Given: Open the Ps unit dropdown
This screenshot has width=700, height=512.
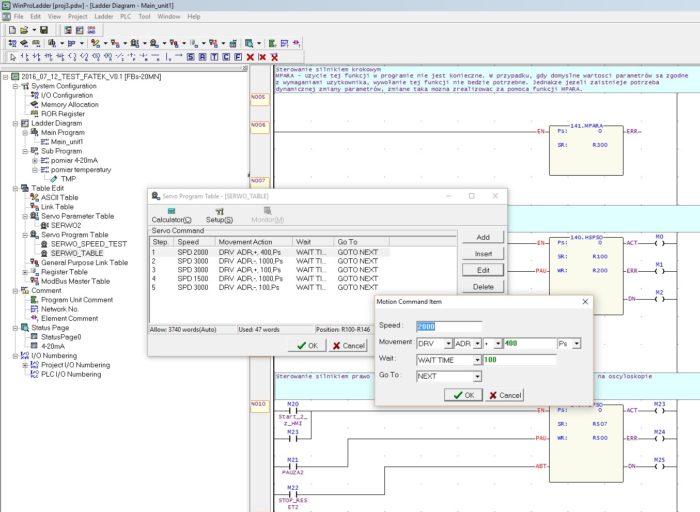Looking at the screenshot, I should 577,344.
